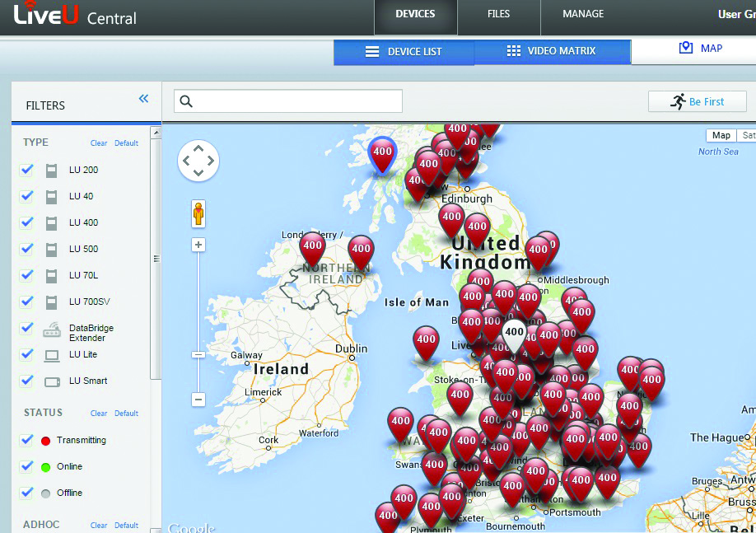Uncheck the LU 40 filter checkbox
Screen dimensions: 756x533
tap(26, 196)
